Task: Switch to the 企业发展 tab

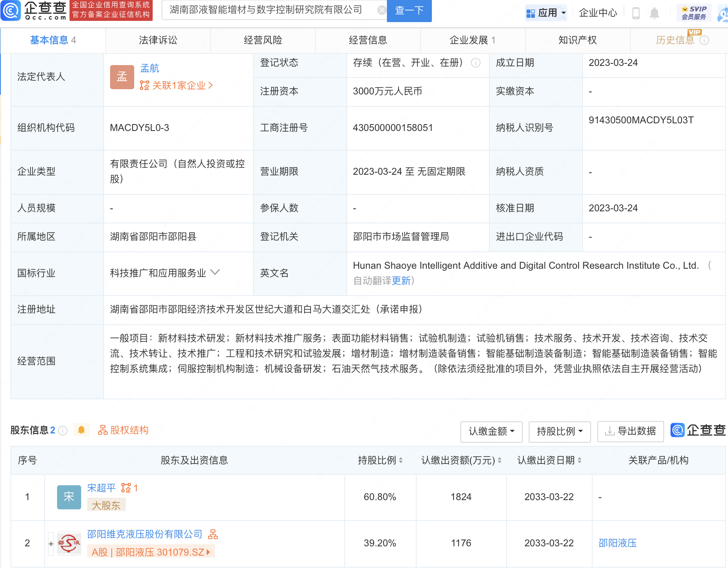Action: pos(473,40)
